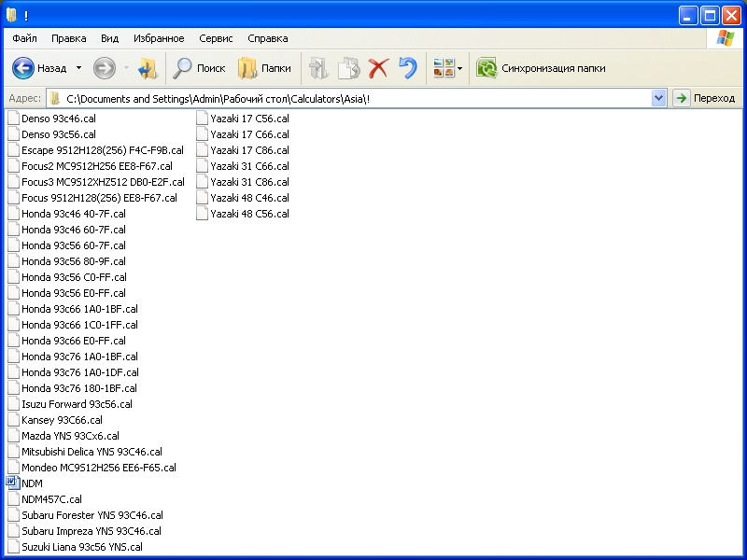This screenshot has width=747, height=560.
Task: Select Subaru Impreza YNS 93C46.cal file
Action: [85, 531]
